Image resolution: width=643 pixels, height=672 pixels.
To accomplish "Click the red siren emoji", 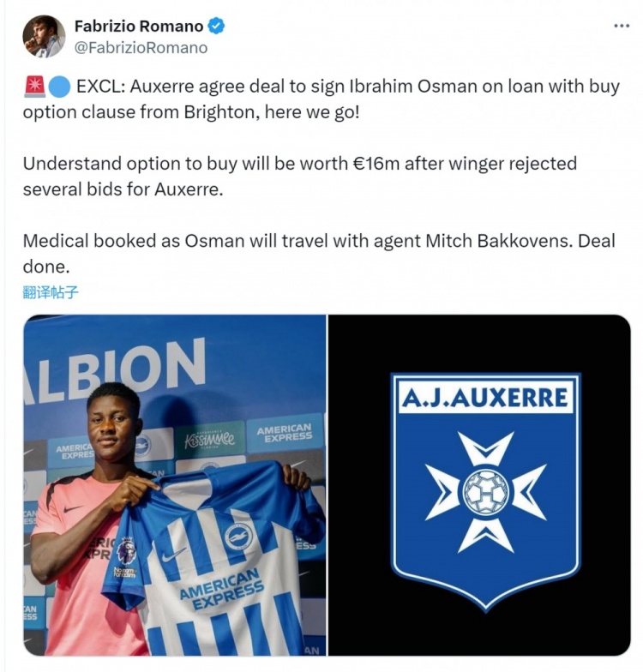I will click(x=34, y=87).
